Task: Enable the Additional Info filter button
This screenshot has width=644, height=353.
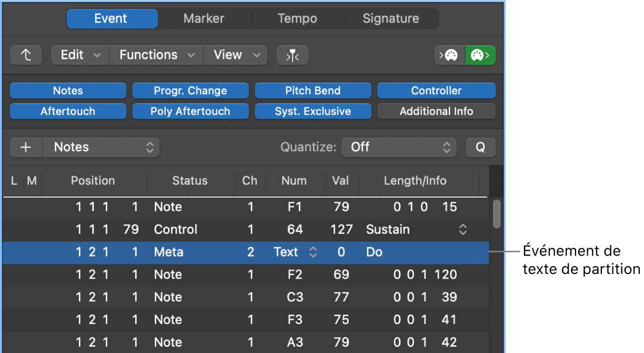Action: [x=437, y=111]
